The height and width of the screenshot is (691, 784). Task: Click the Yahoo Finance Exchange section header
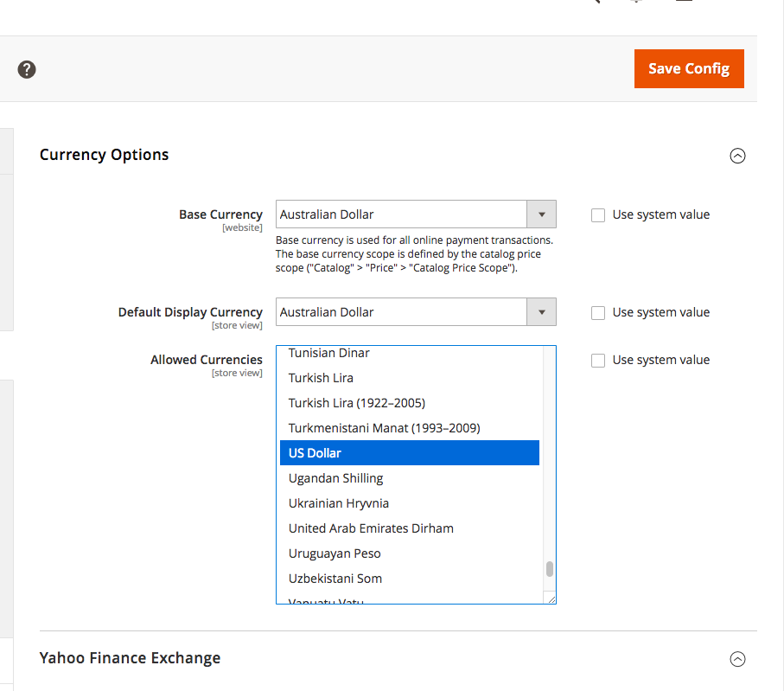(130, 658)
